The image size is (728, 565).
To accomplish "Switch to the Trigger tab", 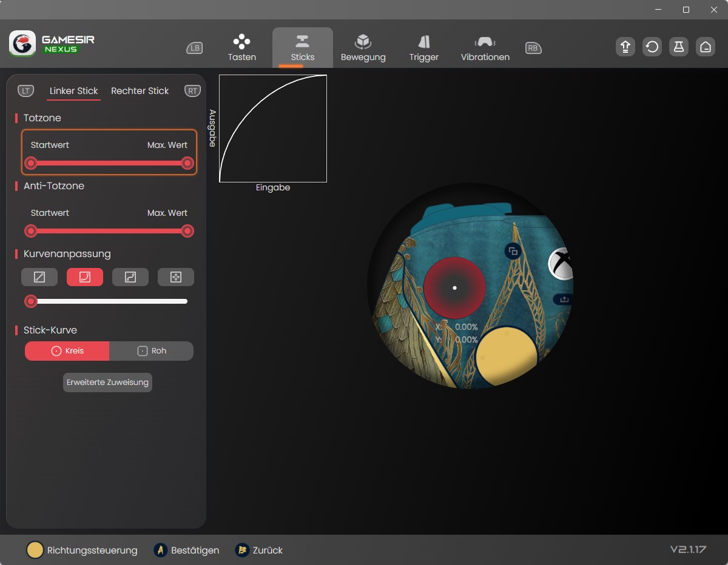I will 424,48.
